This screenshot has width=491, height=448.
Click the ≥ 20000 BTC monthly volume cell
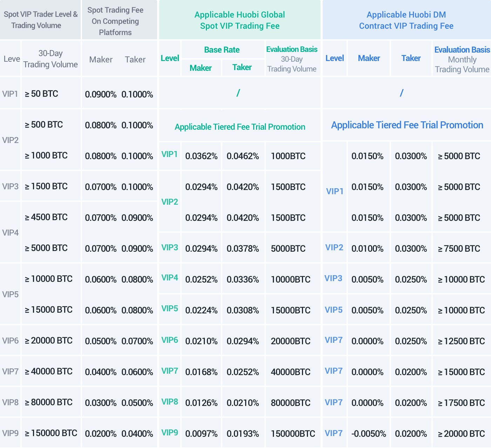[461, 434]
